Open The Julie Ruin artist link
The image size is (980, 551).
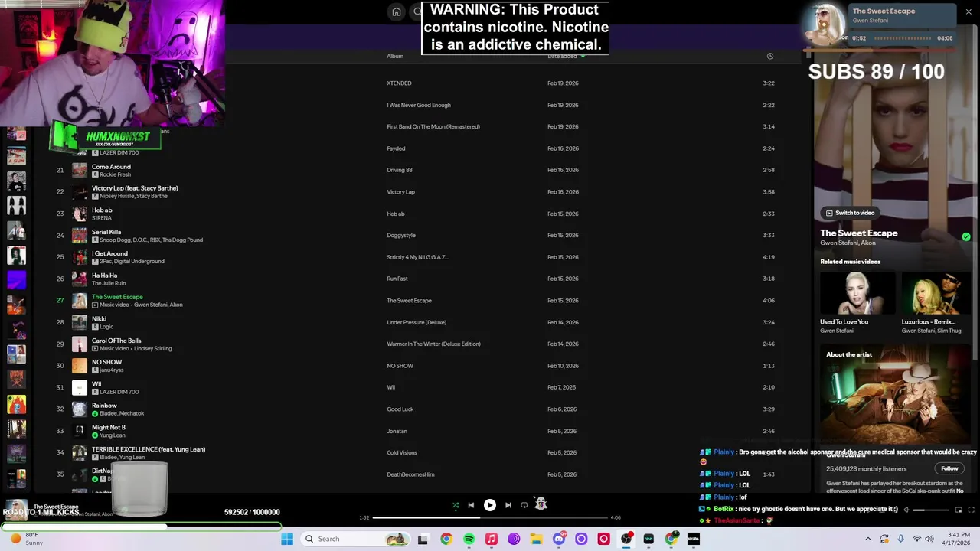coord(109,283)
